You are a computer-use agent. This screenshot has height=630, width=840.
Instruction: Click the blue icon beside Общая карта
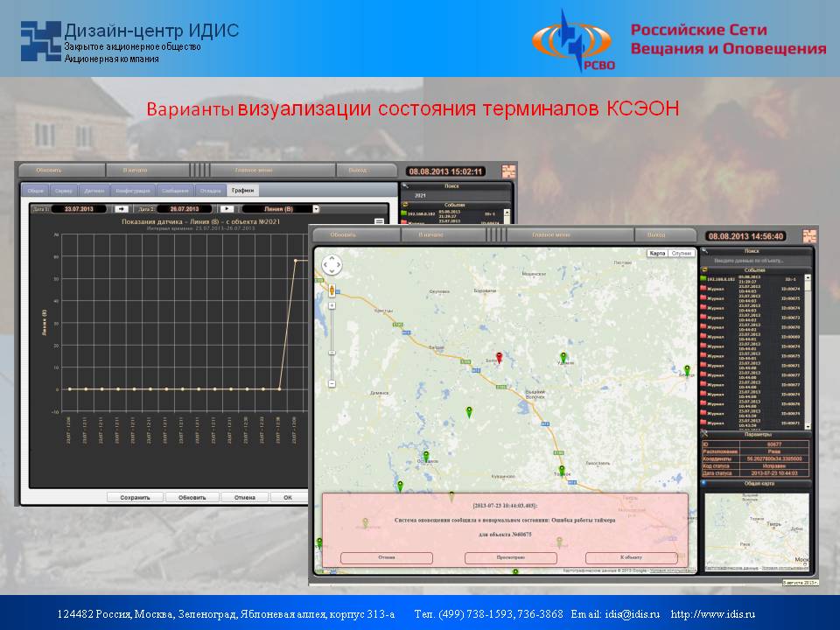pos(703,483)
